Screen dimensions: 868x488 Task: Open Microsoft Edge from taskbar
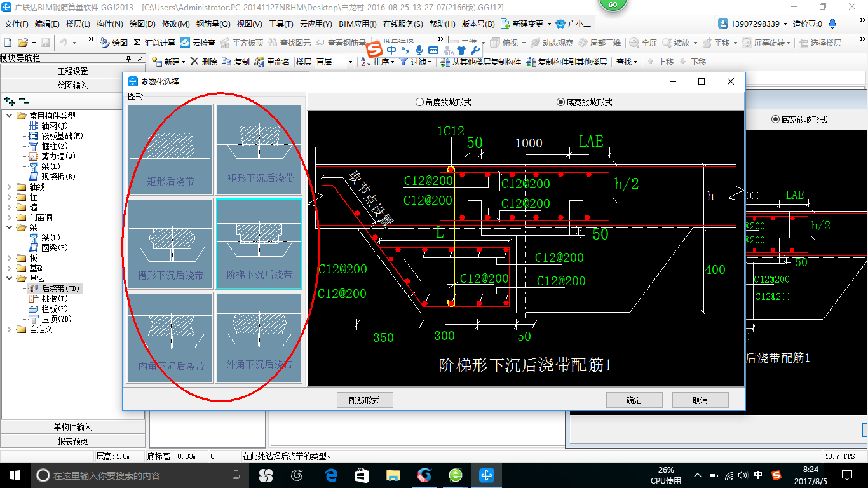pyautogui.click(x=330, y=475)
